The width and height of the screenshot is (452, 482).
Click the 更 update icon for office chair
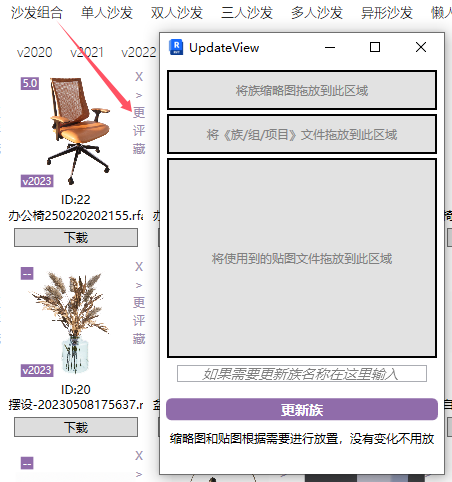[x=139, y=113]
